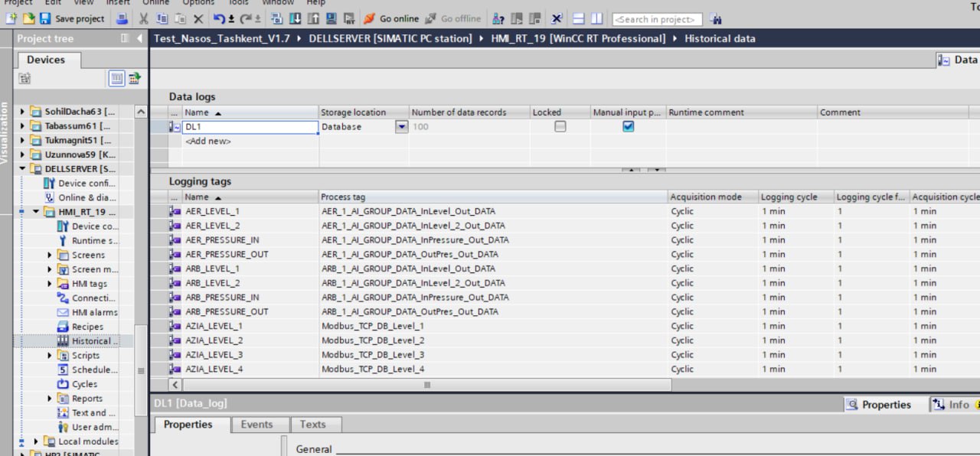Screen dimensions: 980x456
Task: Expand Tukmagnit51 tree node
Action: point(23,140)
